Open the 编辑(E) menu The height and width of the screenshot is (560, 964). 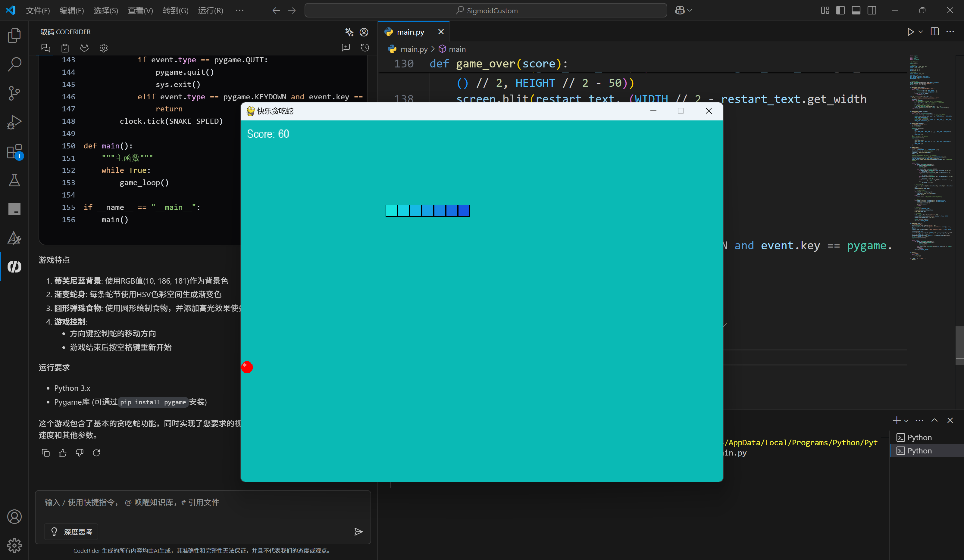72,10
